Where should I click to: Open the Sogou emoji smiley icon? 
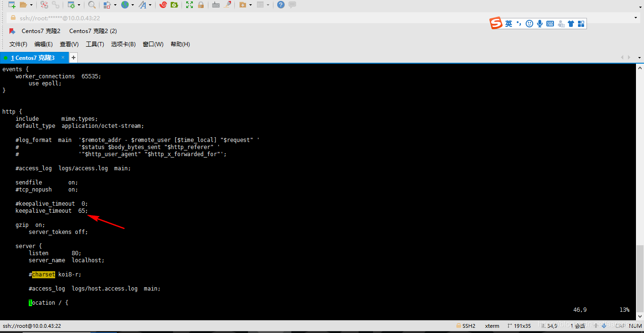529,24
